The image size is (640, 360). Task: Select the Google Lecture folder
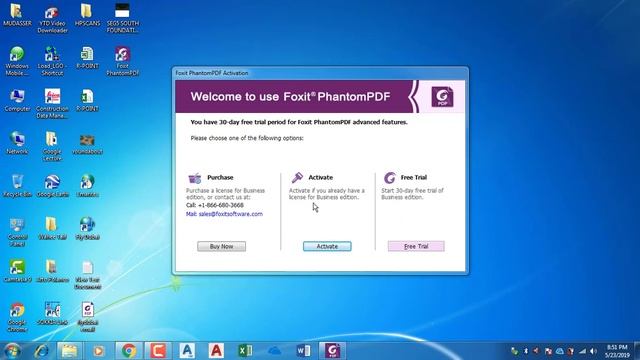click(x=52, y=146)
